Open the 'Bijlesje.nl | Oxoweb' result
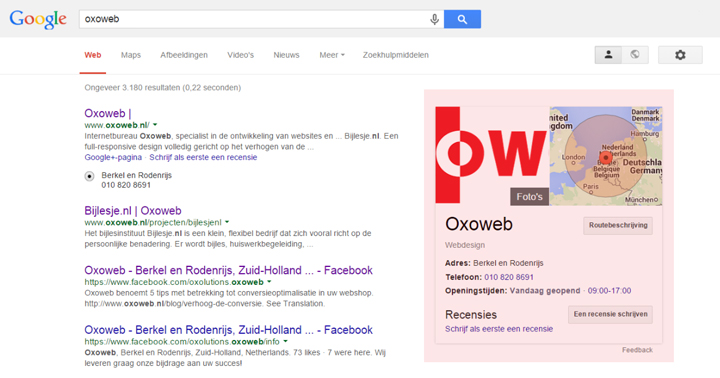Viewport: 720px width, 378px height. (x=133, y=211)
